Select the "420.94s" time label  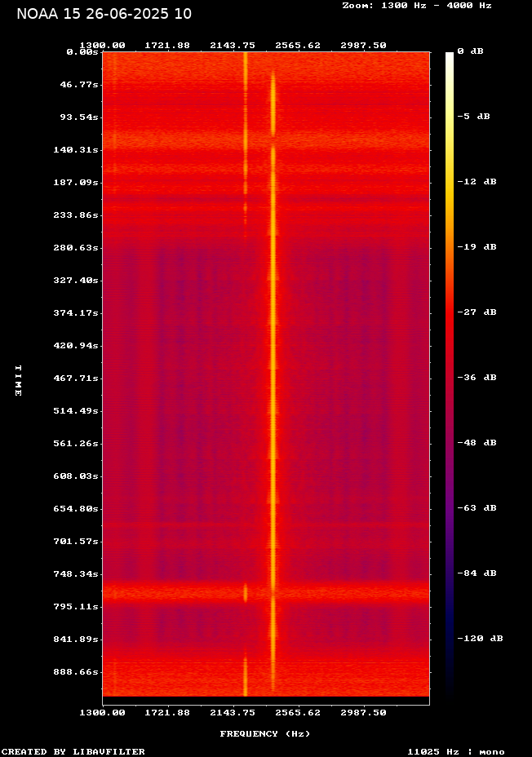76,346
